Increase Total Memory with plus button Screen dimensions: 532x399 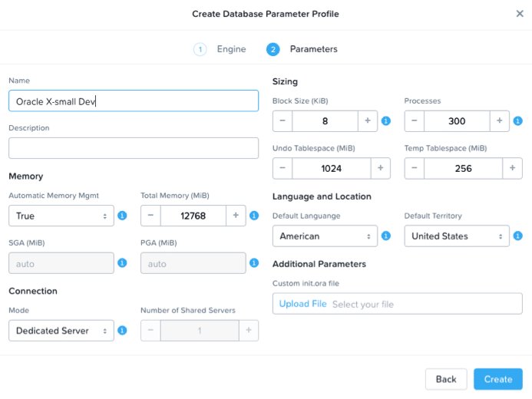coord(236,216)
